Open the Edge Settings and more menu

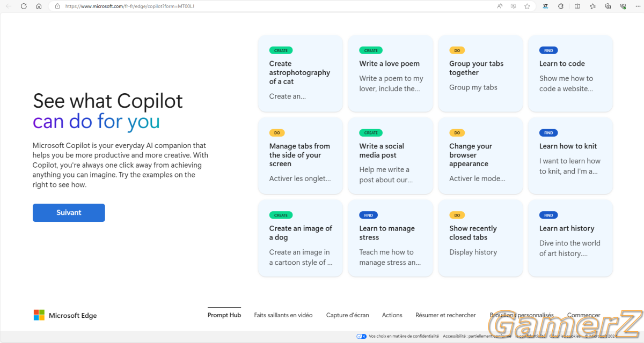click(x=638, y=6)
